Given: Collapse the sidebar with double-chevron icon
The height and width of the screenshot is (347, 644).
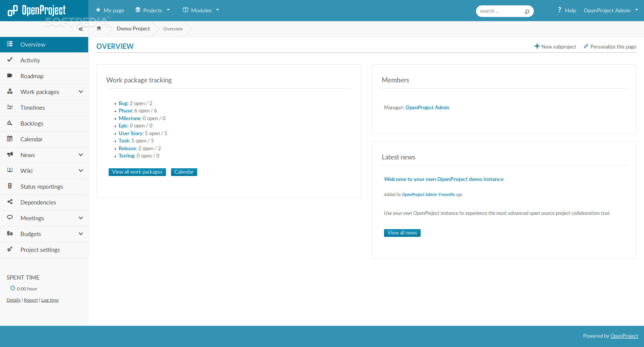Looking at the screenshot, I should click(80, 29).
